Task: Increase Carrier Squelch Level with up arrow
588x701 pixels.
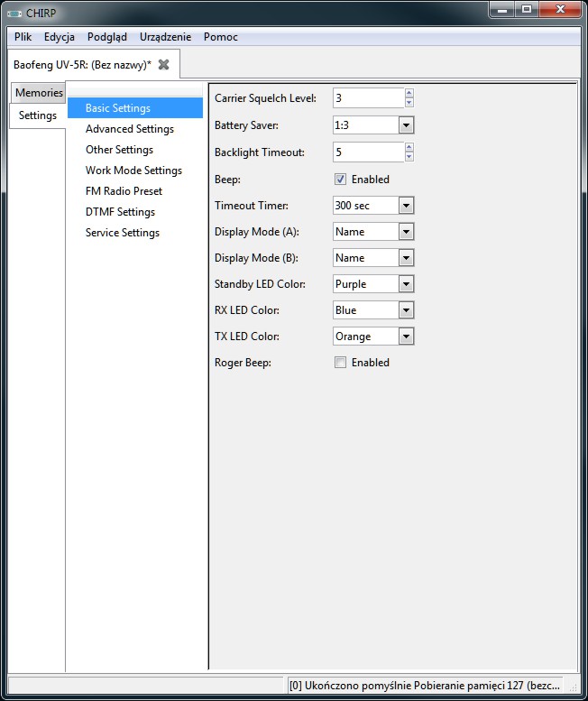Action: pos(409,94)
